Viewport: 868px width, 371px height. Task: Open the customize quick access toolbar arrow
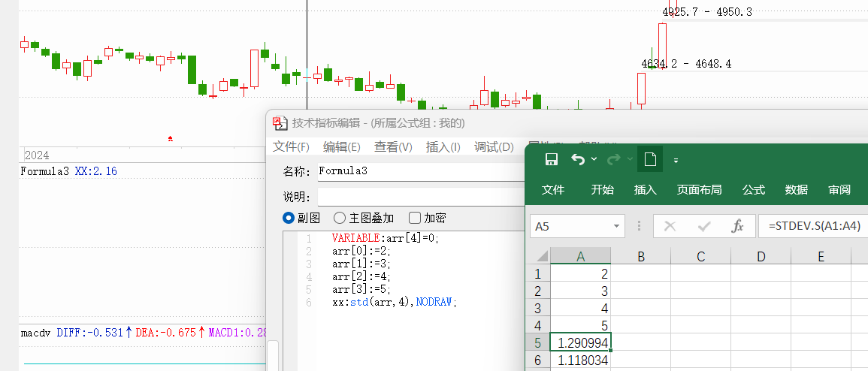point(676,161)
